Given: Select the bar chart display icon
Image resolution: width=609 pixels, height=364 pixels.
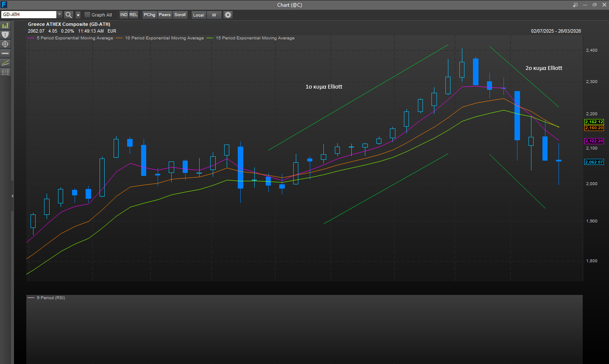Looking at the screenshot, I should 6,25.
